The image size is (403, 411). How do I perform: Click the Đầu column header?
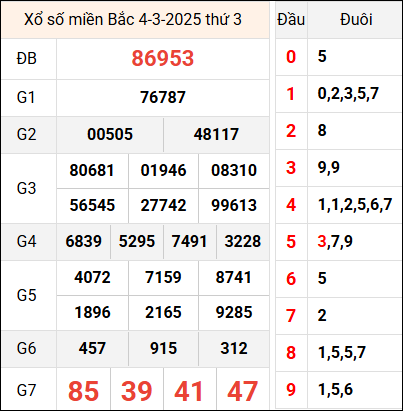[291, 19]
